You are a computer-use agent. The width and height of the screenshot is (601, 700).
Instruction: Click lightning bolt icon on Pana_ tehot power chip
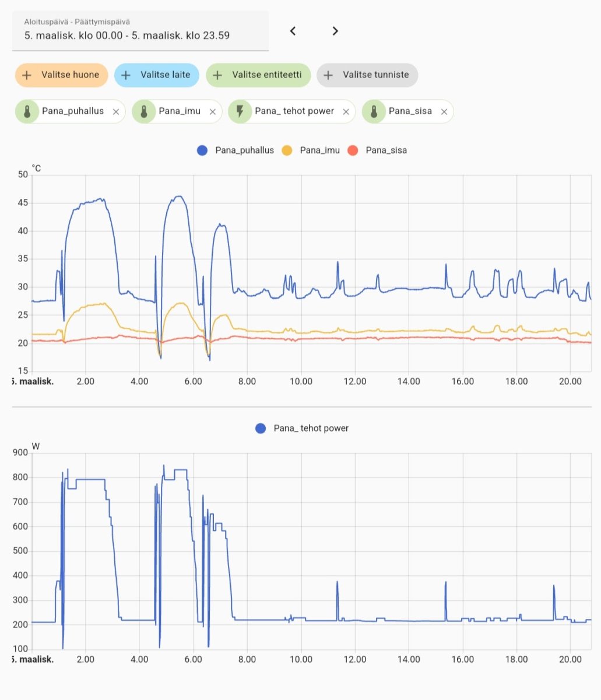[x=240, y=111]
